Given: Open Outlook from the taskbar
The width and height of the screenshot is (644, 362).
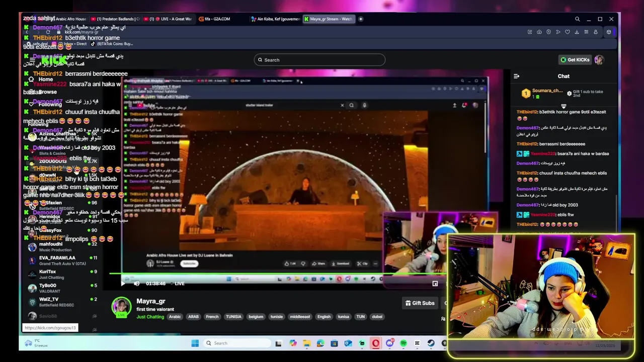Looking at the screenshot, I should click(x=348, y=343).
